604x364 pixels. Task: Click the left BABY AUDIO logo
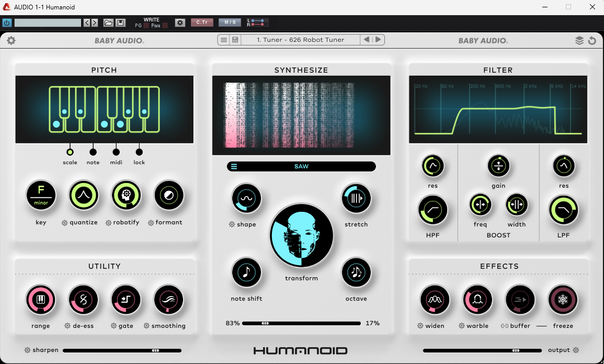point(119,40)
